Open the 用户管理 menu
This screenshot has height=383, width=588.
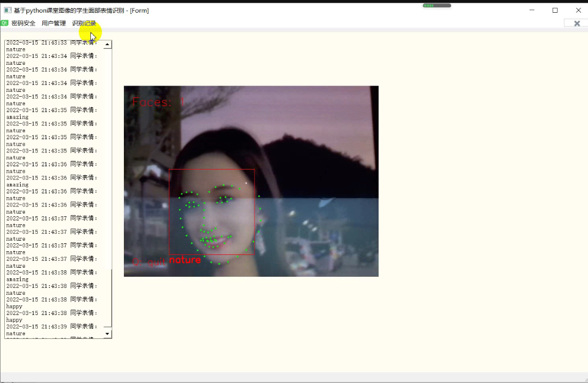(x=54, y=23)
